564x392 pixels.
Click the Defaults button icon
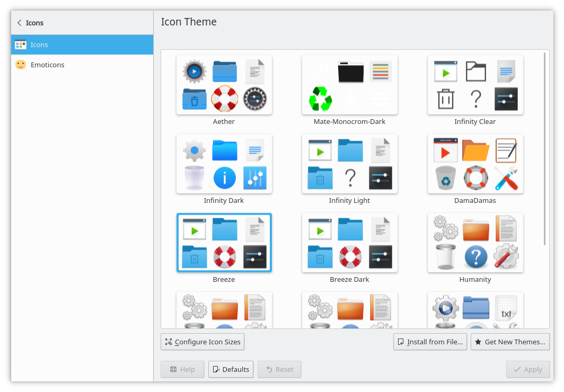(217, 369)
